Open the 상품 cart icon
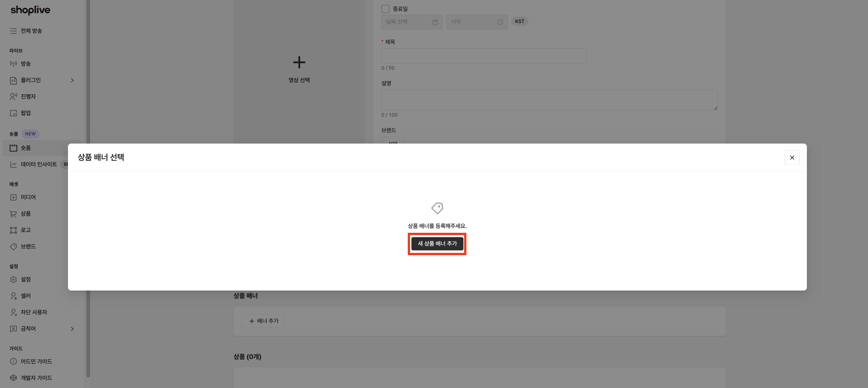This screenshot has width=868, height=388. click(x=13, y=214)
